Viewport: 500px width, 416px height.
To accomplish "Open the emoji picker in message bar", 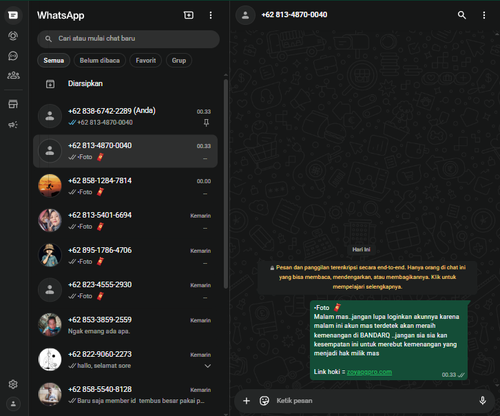I will click(x=264, y=401).
